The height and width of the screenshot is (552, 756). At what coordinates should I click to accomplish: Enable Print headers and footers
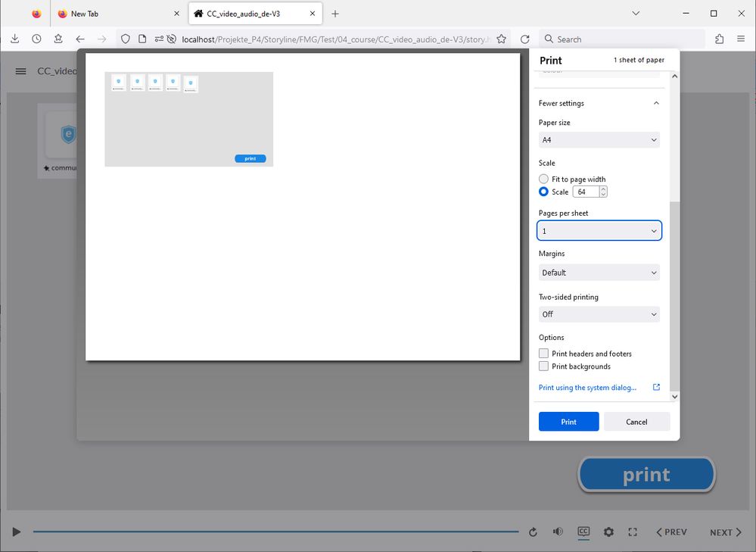click(543, 354)
